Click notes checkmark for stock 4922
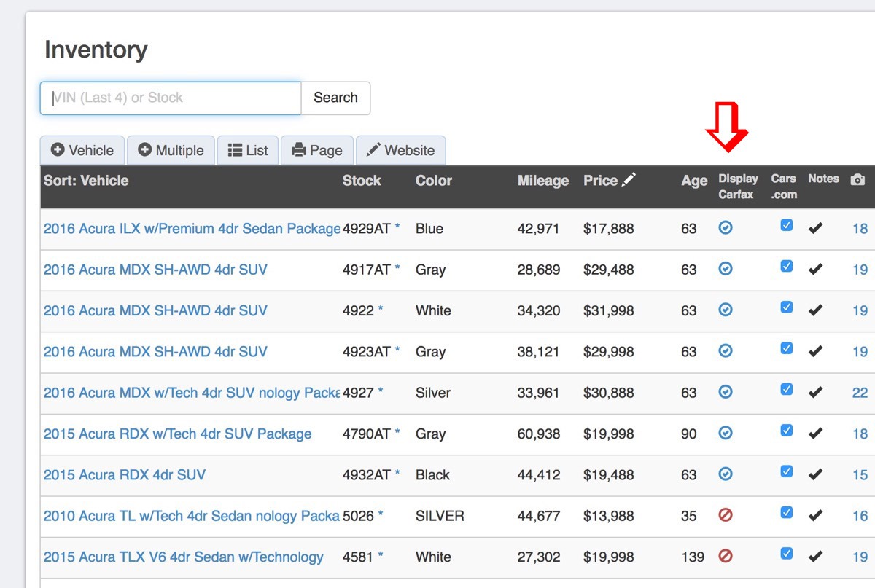Screen dimensions: 875x588 click(816, 310)
